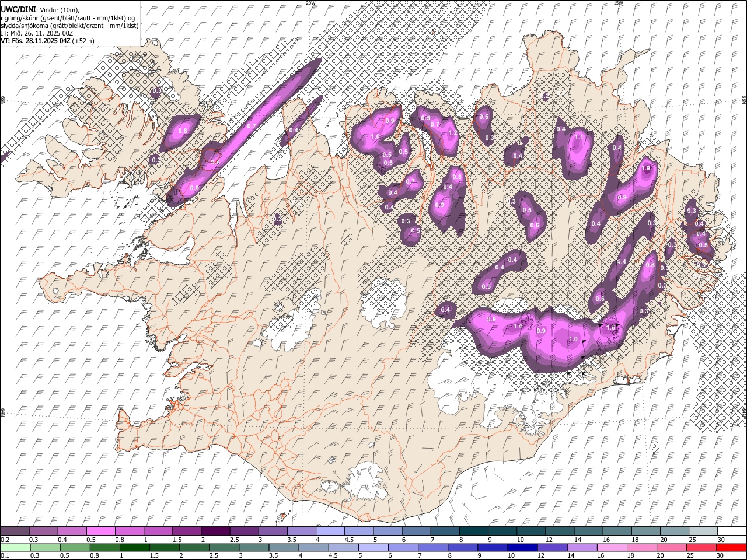Click the 15W longitude label at top

(618, 3)
